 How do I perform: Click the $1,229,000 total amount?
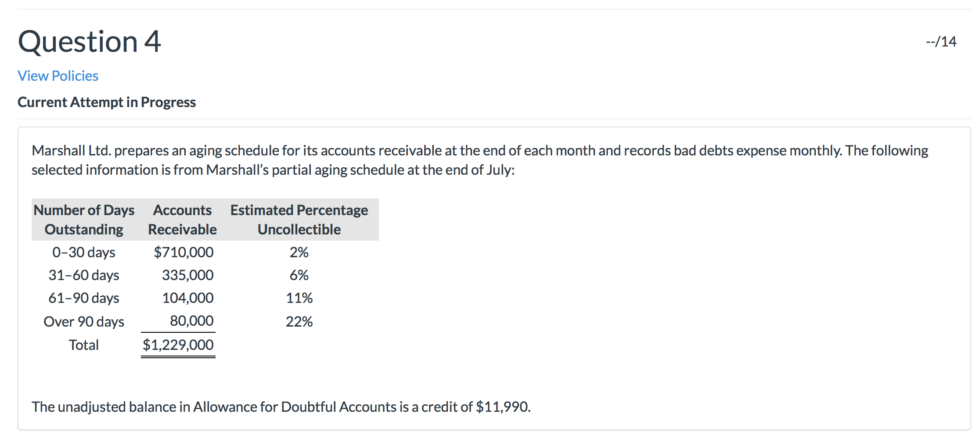click(x=178, y=345)
